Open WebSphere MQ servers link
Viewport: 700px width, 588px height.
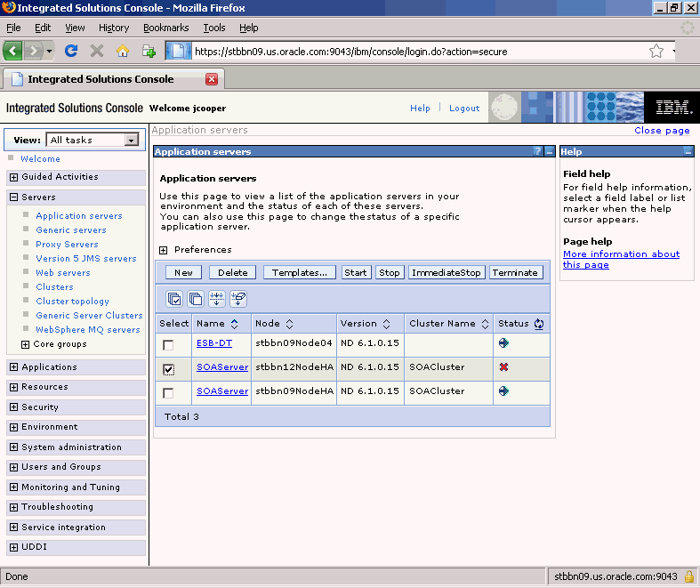point(88,329)
